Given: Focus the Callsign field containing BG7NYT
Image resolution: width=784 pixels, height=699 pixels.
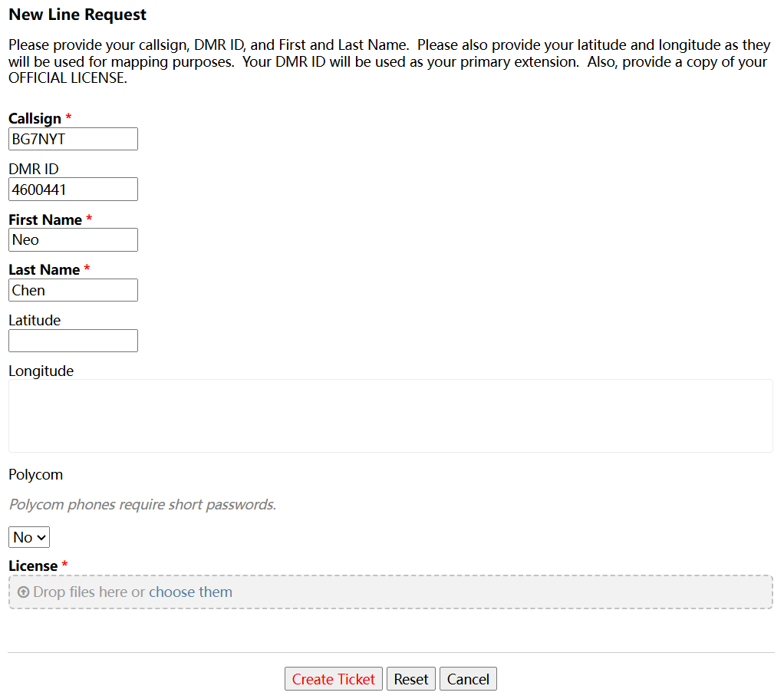Looking at the screenshot, I should [73, 139].
